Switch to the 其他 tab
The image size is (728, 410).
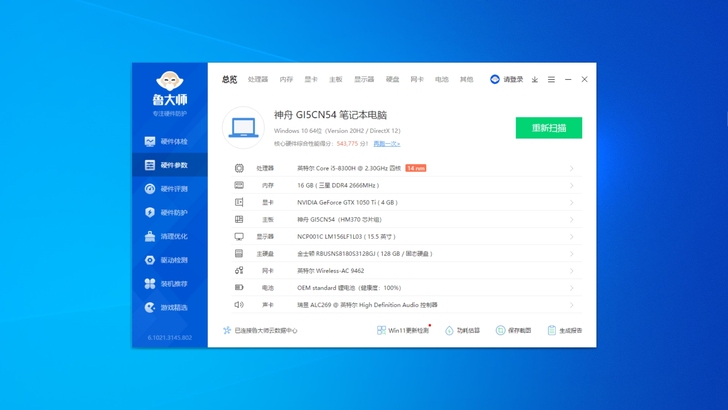click(466, 79)
